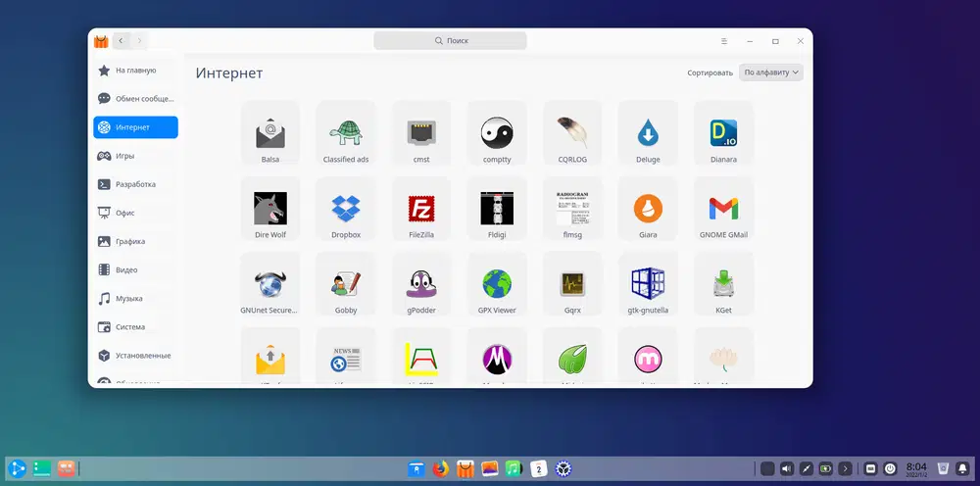Open the battery indicator in the tray
The width and height of the screenshot is (980, 486).
[x=825, y=468]
